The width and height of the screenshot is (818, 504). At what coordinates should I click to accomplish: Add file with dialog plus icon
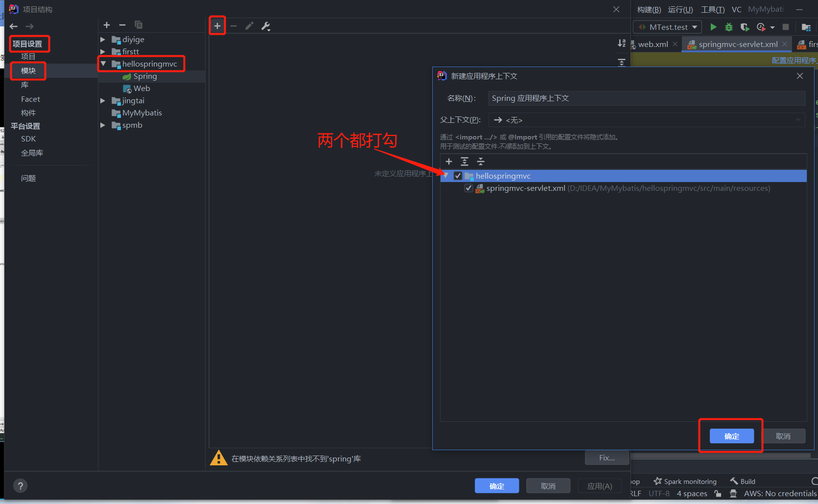pos(449,161)
